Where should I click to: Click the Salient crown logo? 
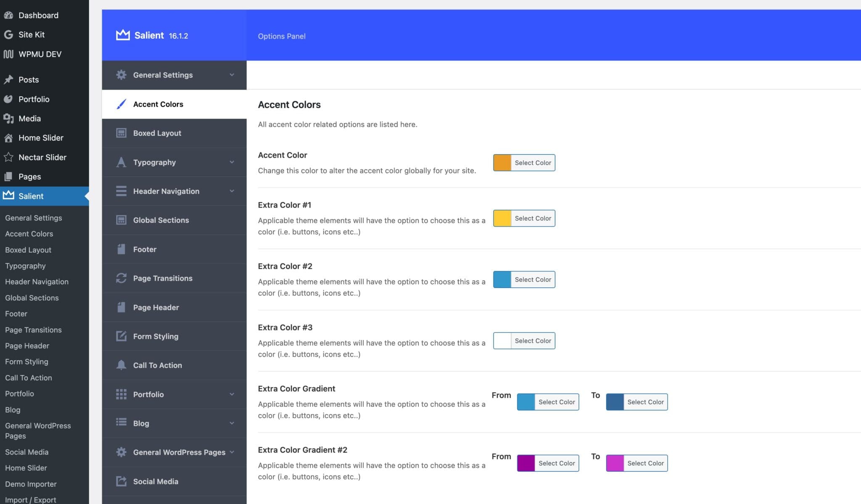click(x=122, y=35)
